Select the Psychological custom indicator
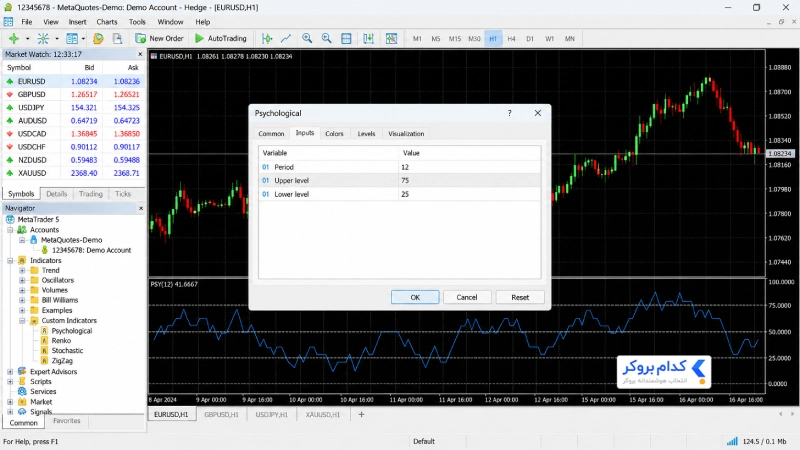The height and width of the screenshot is (450, 800). 71,331
